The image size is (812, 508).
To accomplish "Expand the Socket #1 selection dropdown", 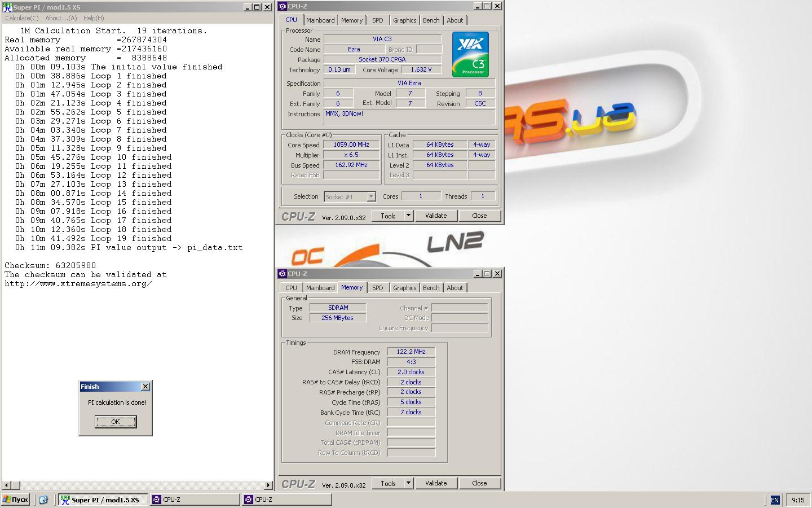I will click(371, 196).
